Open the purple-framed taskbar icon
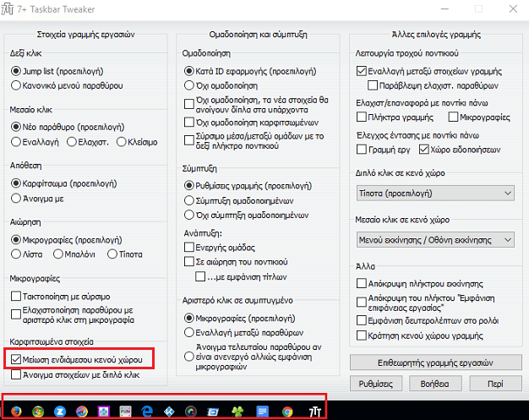 click(x=104, y=412)
